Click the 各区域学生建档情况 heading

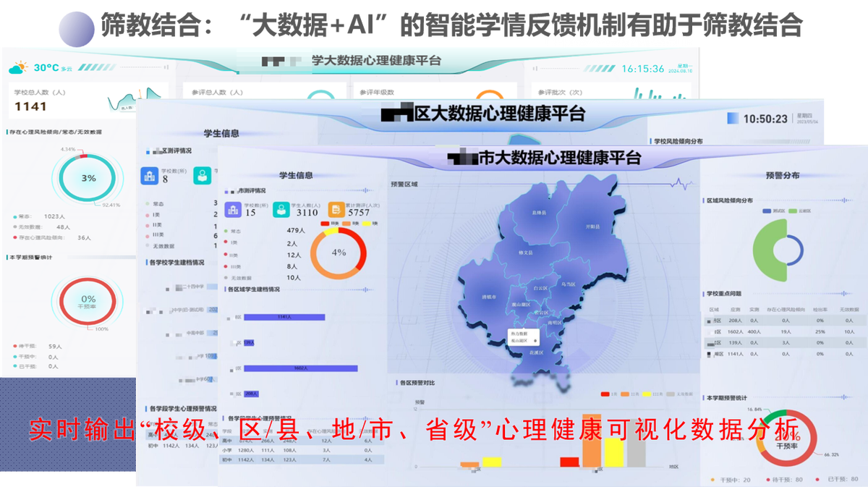point(254,289)
